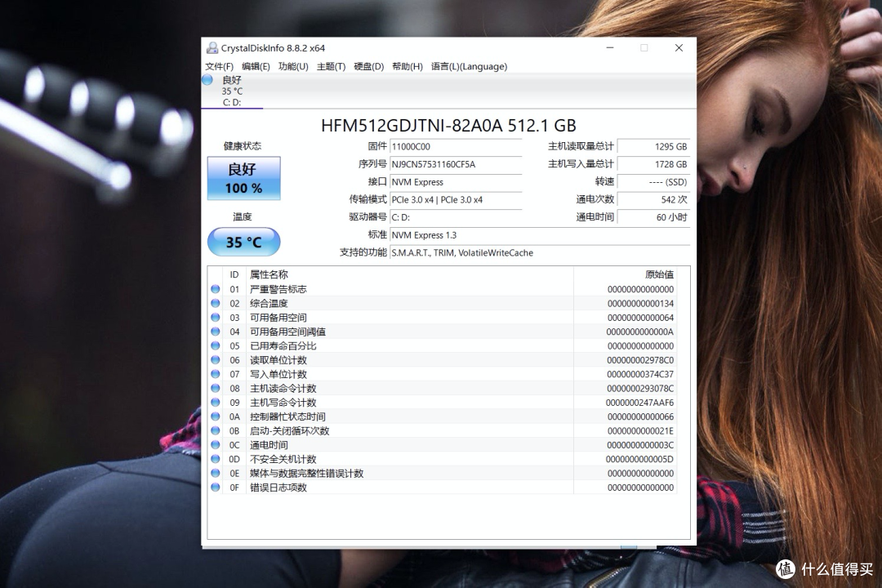Click the 良好 100 % health status button
Viewport: 882px width, 588px height.
[243, 178]
